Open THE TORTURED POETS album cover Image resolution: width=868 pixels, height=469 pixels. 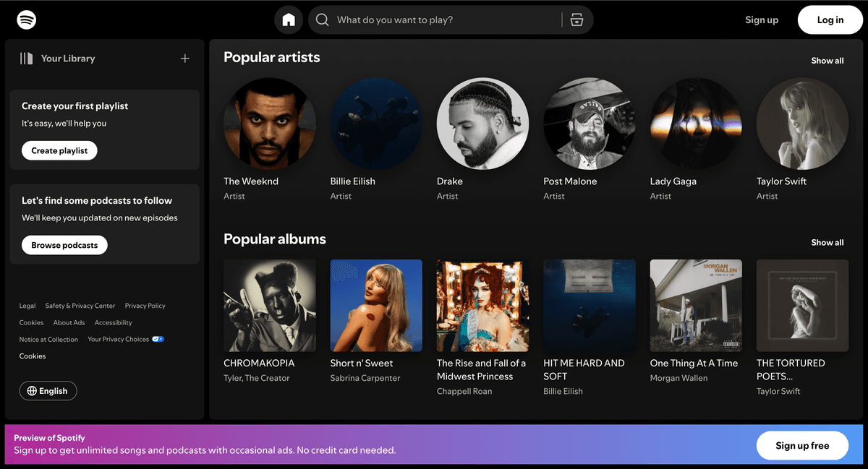point(803,306)
